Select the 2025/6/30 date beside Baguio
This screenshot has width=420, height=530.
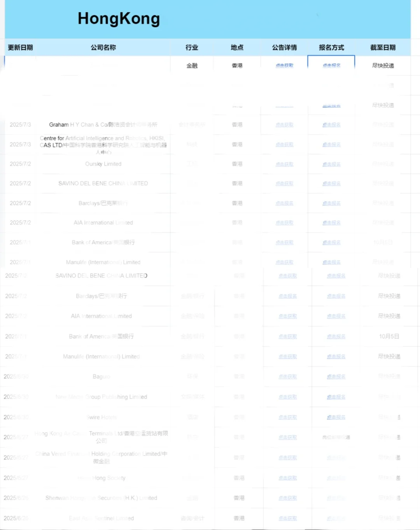16,376
